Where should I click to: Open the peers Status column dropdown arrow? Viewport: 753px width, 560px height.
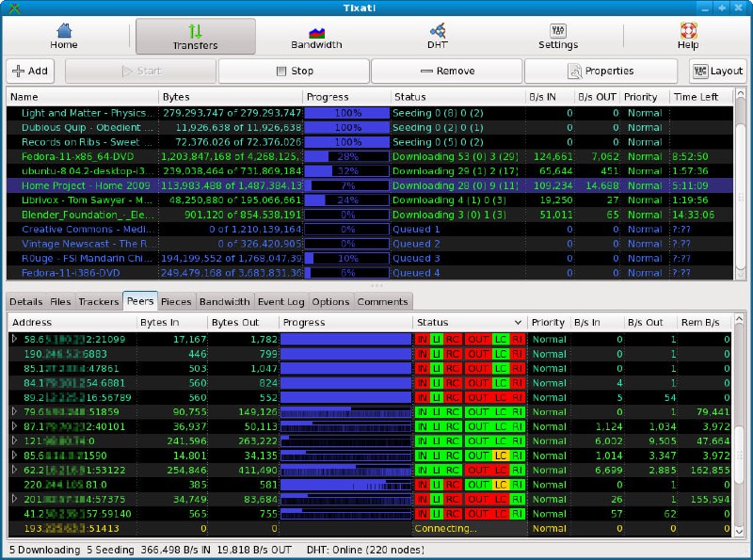[517, 323]
